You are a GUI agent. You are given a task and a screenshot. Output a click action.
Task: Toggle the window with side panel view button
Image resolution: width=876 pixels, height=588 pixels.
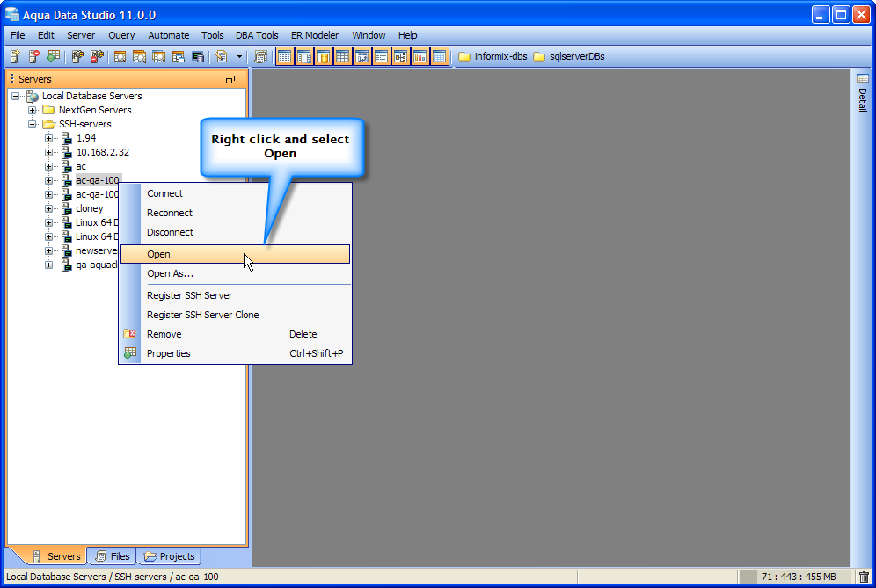point(304,56)
